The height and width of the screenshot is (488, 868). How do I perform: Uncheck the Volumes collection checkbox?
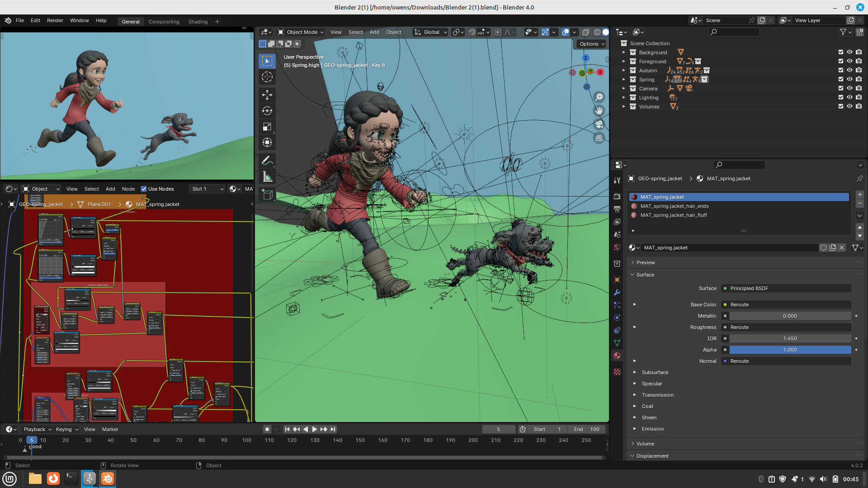tap(841, 107)
